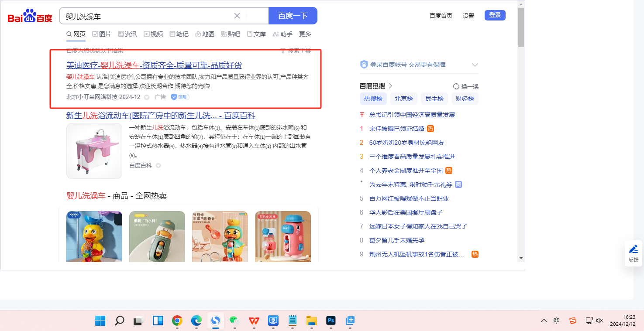Switch to the 图片 tab

point(102,34)
